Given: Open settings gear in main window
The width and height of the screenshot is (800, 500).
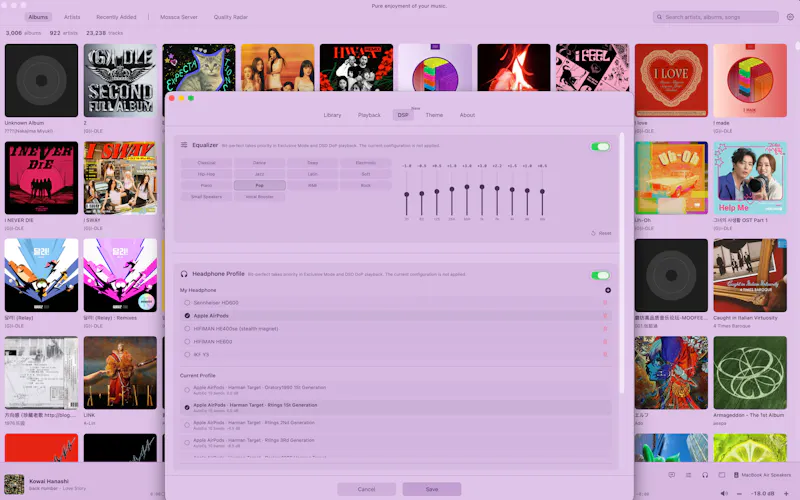Looking at the screenshot, I should click(x=790, y=17).
